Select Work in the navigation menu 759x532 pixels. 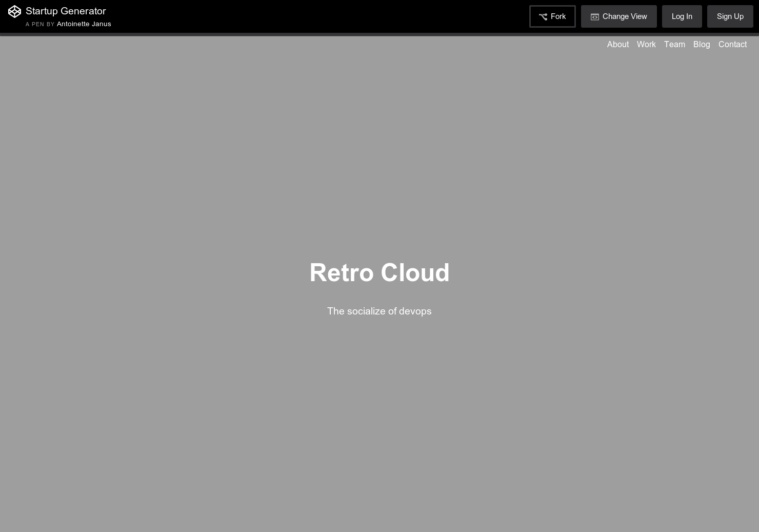[646, 45]
